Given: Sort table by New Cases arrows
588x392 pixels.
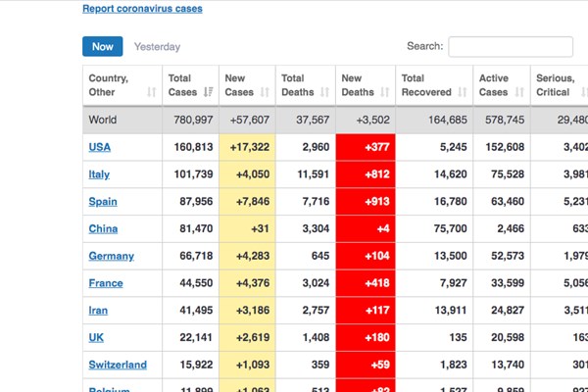Looking at the screenshot, I should pos(265,92).
